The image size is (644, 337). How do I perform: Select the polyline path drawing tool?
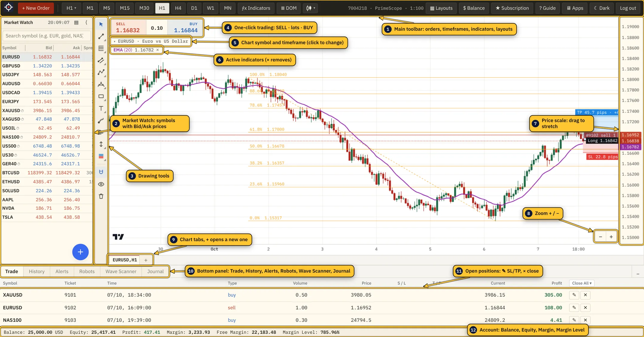tap(101, 72)
